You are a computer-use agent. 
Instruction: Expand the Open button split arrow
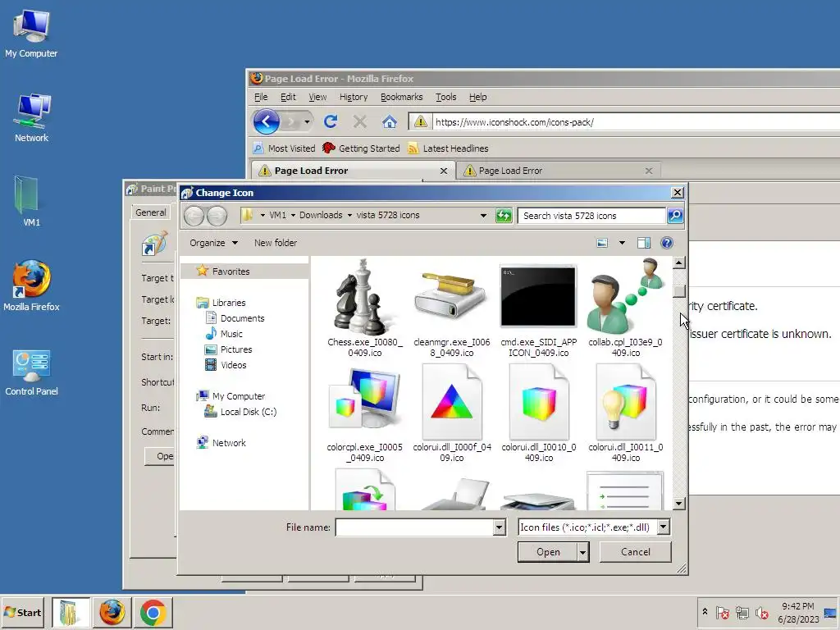click(x=583, y=552)
